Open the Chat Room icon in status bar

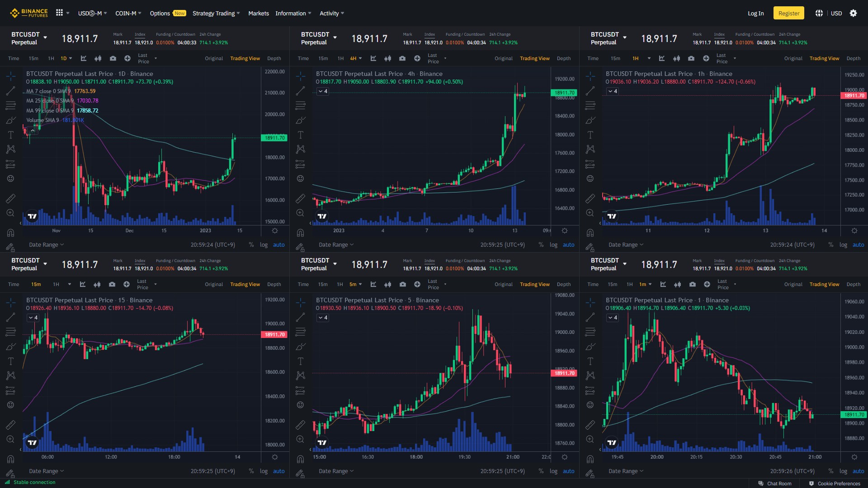point(761,483)
